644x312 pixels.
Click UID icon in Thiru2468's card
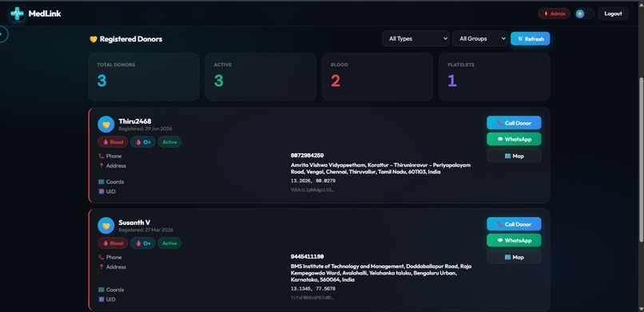[101, 192]
